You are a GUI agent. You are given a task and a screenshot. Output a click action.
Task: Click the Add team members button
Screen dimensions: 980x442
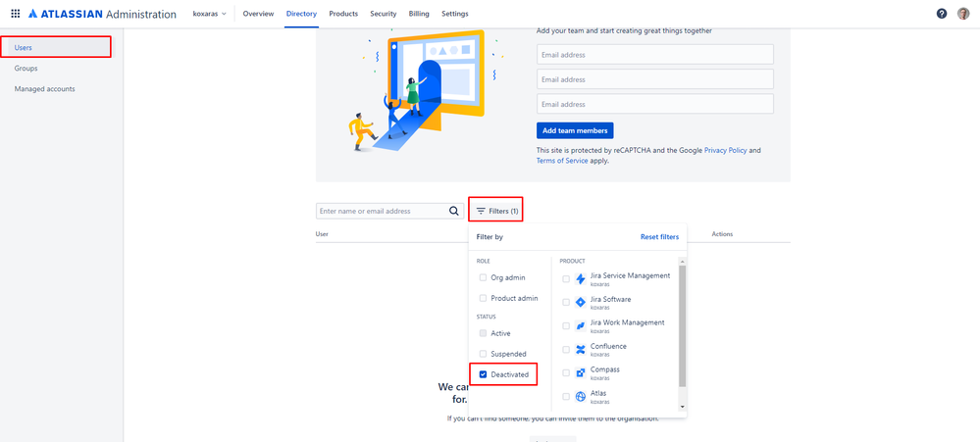tap(575, 130)
